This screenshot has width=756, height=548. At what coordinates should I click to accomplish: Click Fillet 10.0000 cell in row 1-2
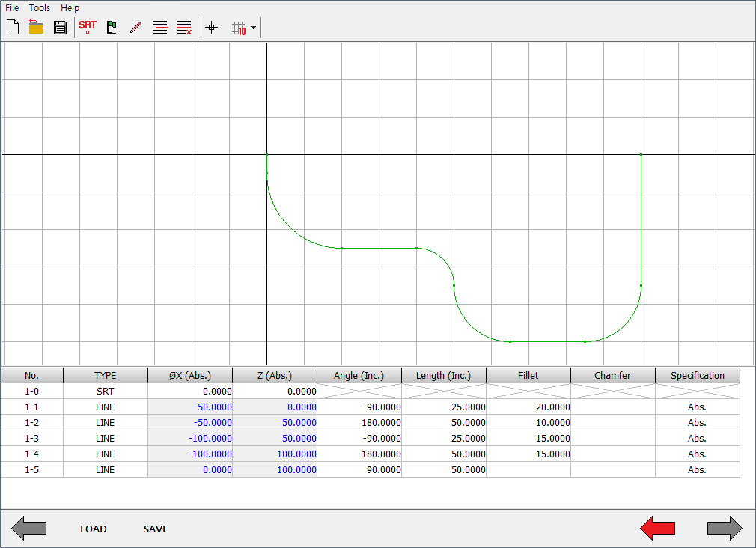pyautogui.click(x=528, y=422)
